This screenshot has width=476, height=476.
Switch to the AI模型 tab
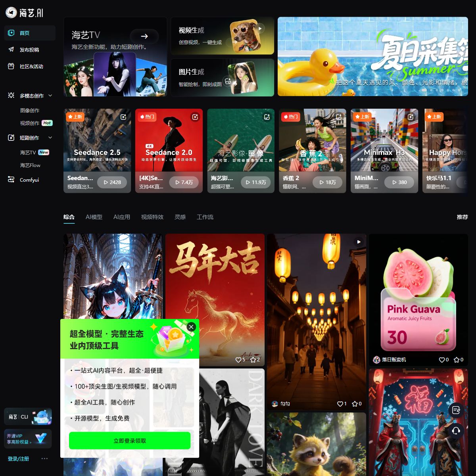pos(94,217)
